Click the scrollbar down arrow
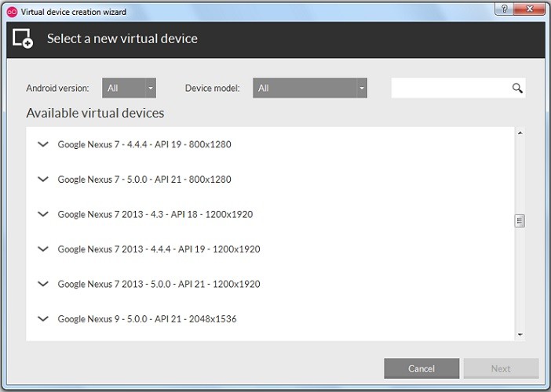Image resolution: width=551 pixels, height=392 pixels. (x=520, y=335)
